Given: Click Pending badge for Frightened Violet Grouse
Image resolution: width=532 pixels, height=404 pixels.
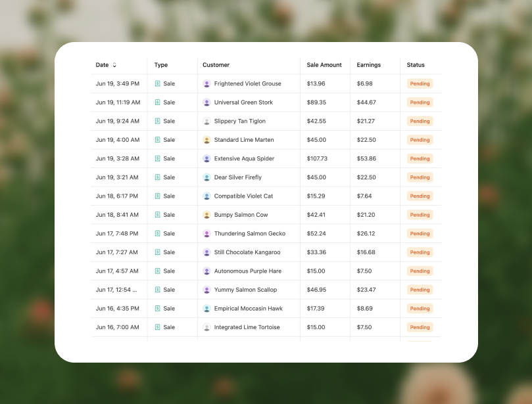Looking at the screenshot, I should pos(420,83).
